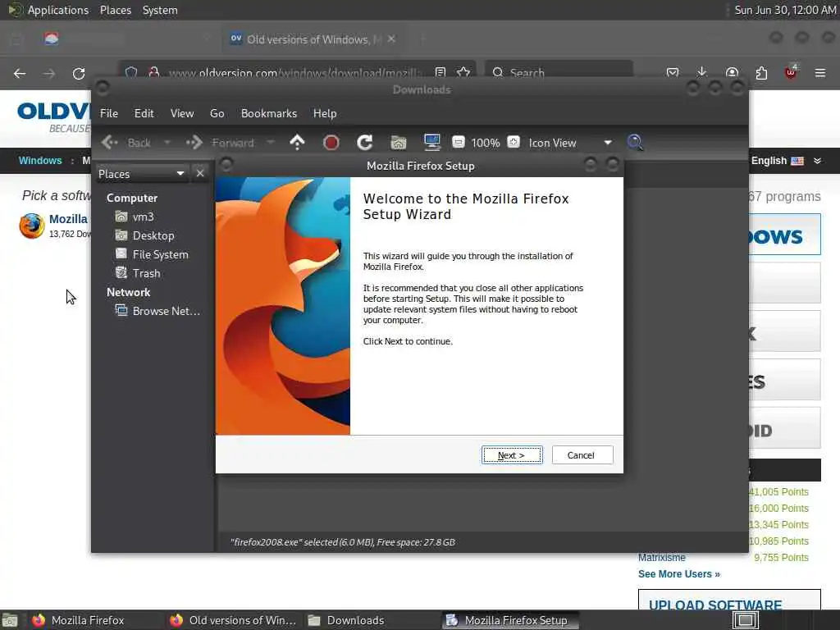This screenshot has width=840, height=630.
Task: Click the browser Search field
Action: (x=559, y=72)
